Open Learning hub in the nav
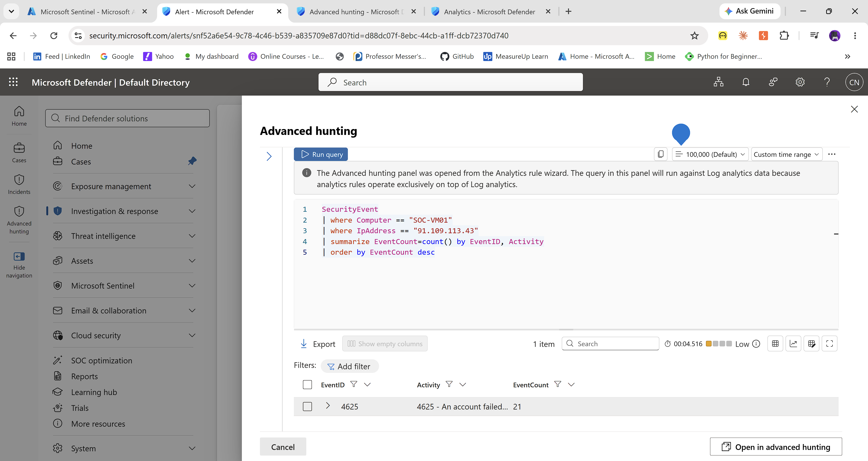The width and height of the screenshot is (868, 461). [x=94, y=392]
